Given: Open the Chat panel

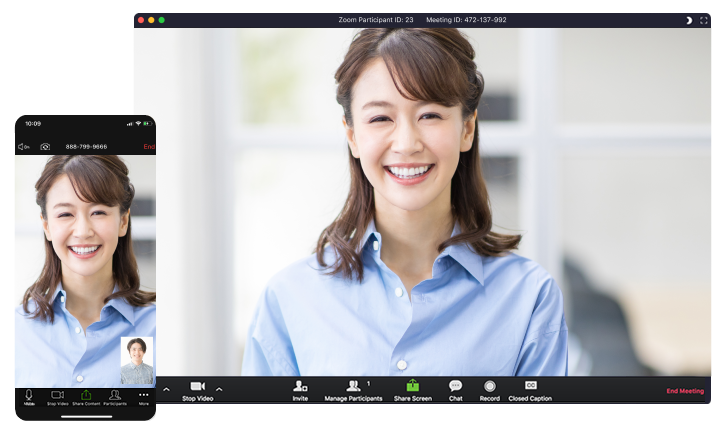Looking at the screenshot, I should [x=455, y=388].
